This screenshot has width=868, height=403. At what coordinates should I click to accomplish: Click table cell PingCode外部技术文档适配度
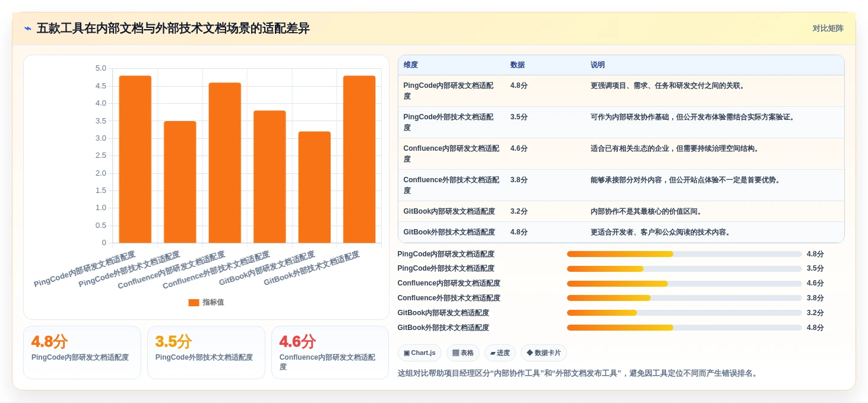tap(451, 122)
